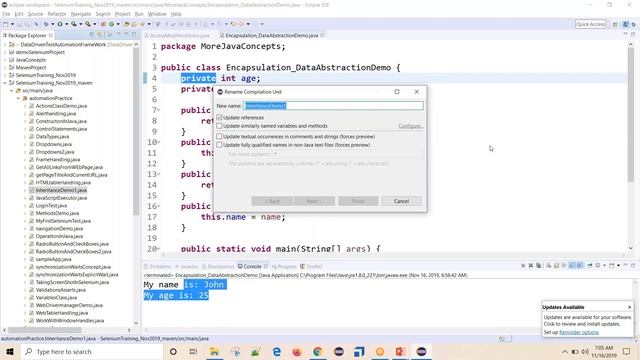Click the Cortana circle icon in taskbar
This screenshot has height=360, width=640.
pos(173,351)
